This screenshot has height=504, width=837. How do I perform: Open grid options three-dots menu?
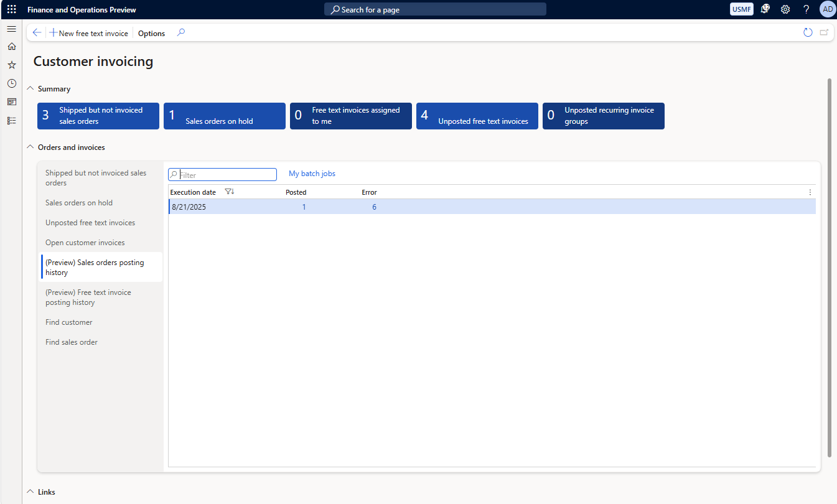[810, 192]
